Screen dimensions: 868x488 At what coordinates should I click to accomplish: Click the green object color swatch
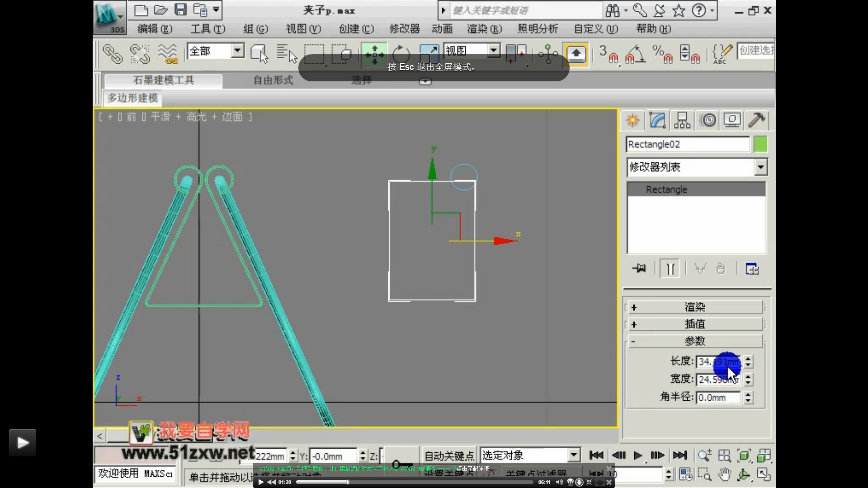pyautogui.click(x=760, y=144)
